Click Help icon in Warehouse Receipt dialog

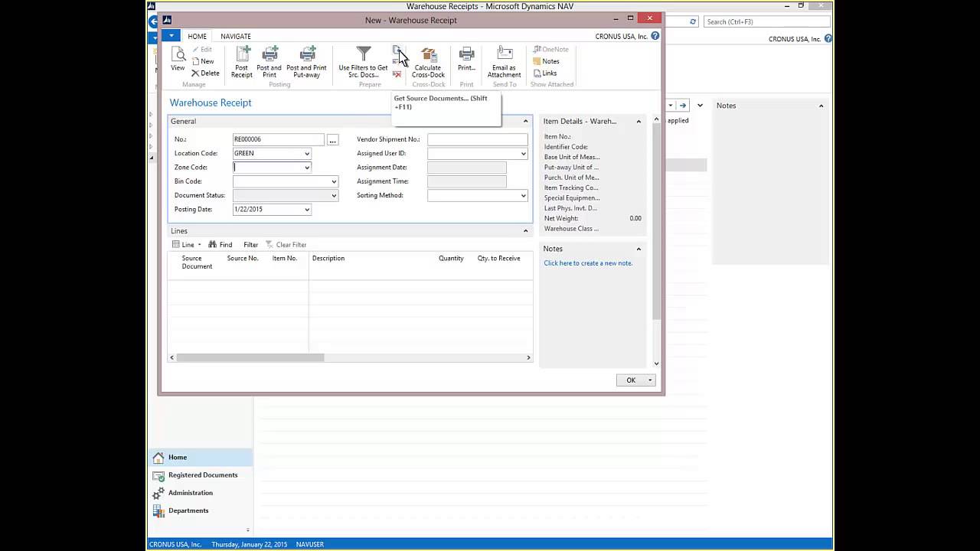655,36
